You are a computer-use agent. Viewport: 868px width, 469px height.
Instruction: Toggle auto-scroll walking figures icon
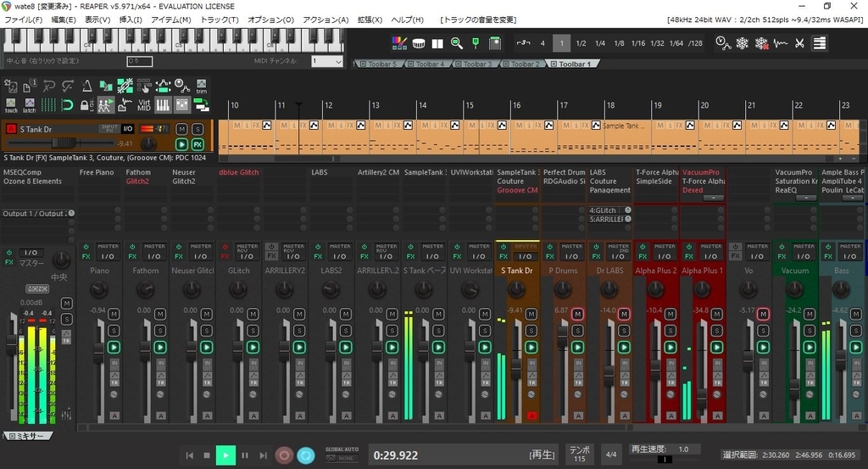click(106, 104)
